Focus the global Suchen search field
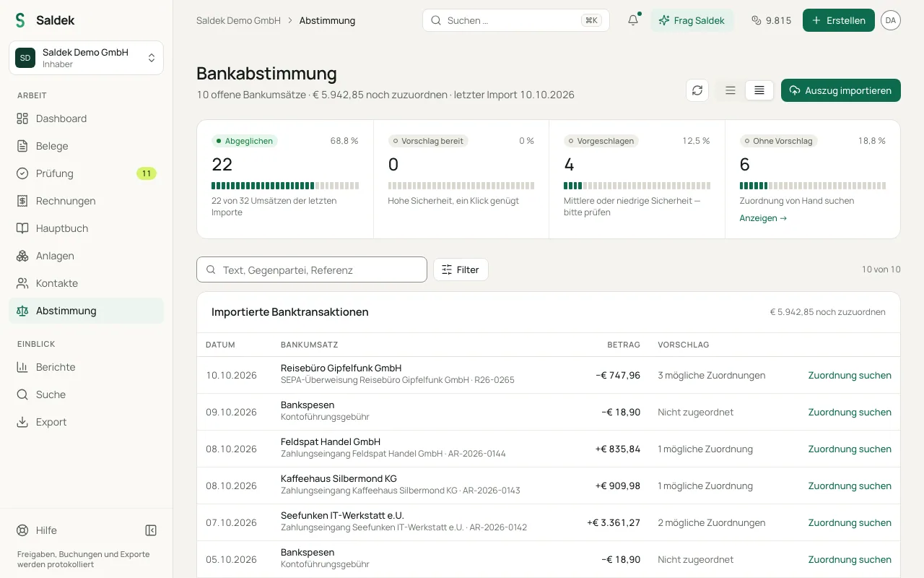The image size is (924, 578). tap(516, 20)
